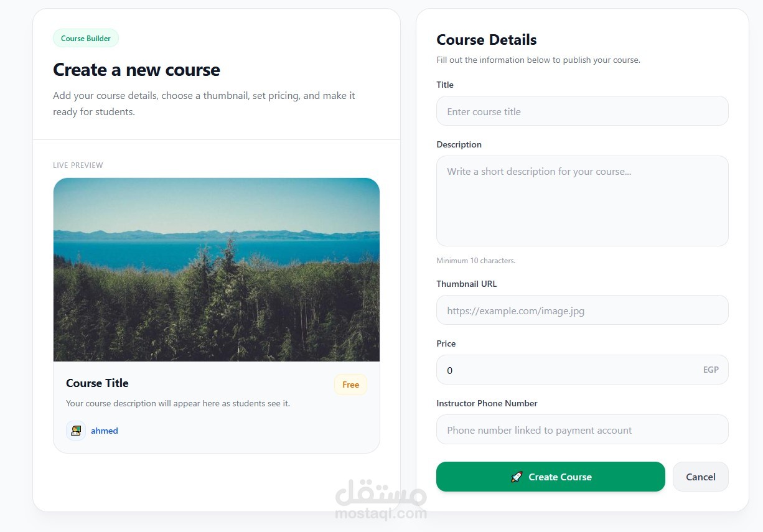Cancel the course creation
The image size is (763, 532).
(701, 477)
